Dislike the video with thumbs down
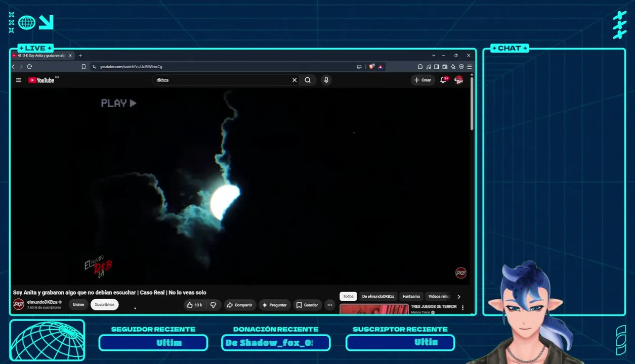 pos(214,305)
